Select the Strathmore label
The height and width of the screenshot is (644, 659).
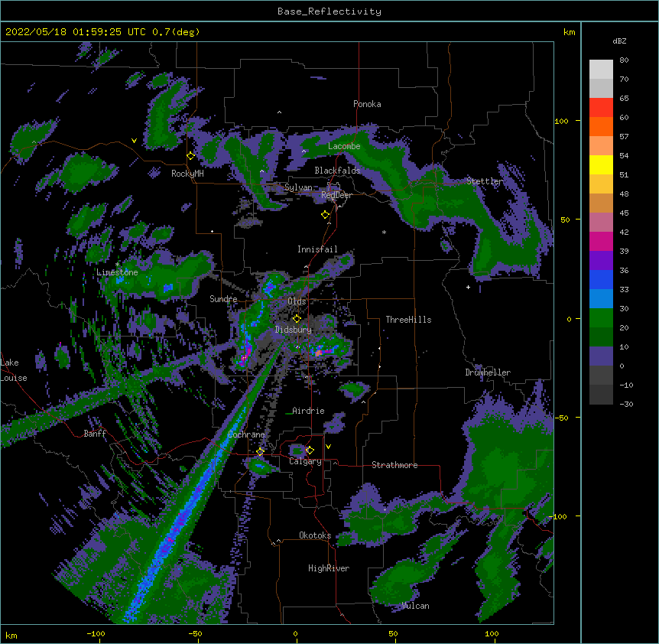coord(394,465)
